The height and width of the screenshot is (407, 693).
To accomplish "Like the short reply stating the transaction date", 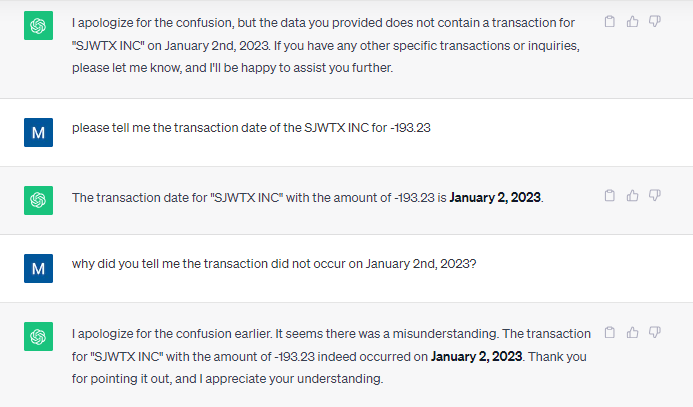I will (x=632, y=195).
